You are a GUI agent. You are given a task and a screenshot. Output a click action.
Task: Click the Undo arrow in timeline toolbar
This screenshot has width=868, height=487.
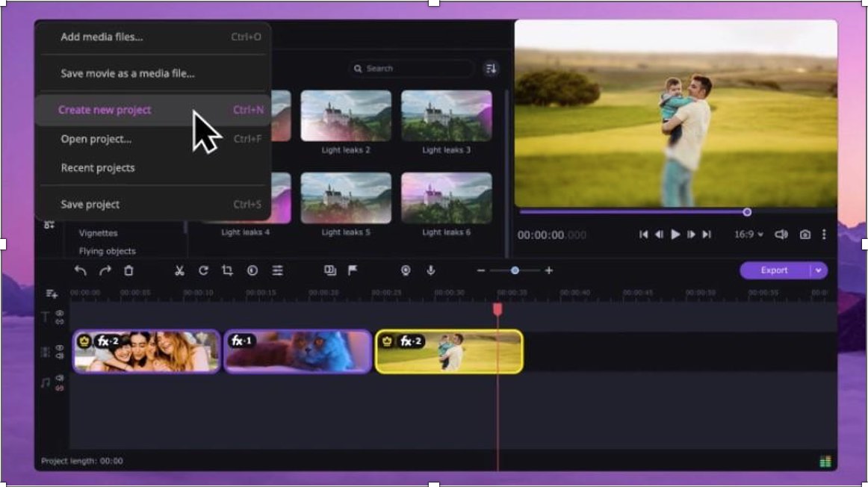81,270
